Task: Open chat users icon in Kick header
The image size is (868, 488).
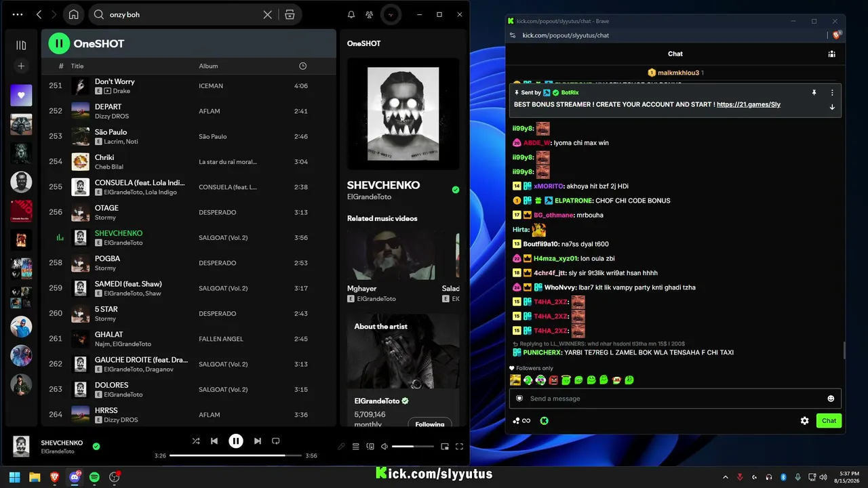Action: [x=831, y=54]
